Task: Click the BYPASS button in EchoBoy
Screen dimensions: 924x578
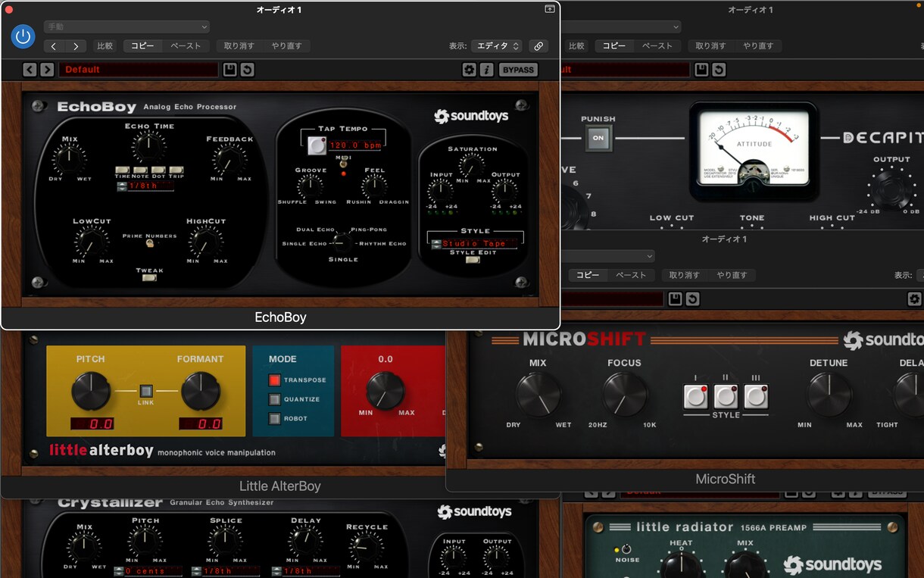Action: pos(518,70)
